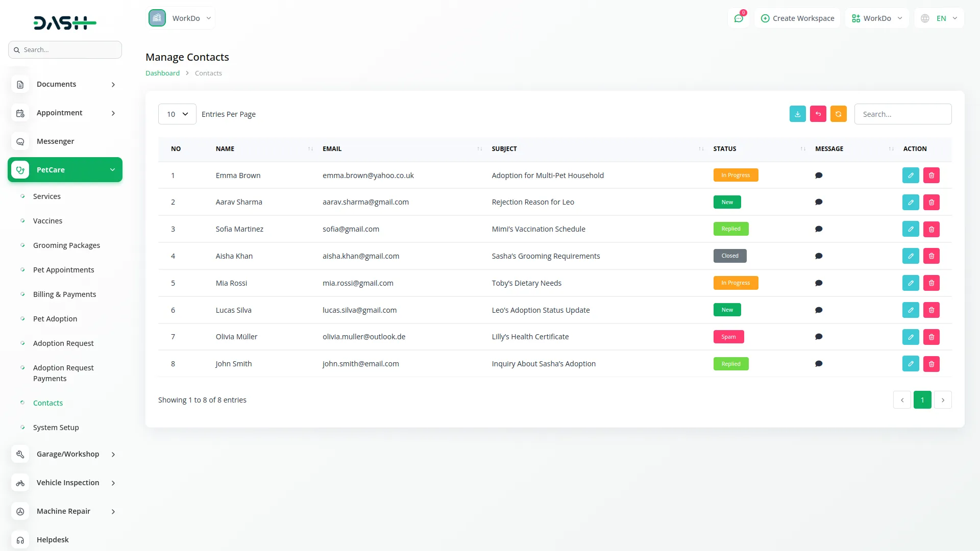The width and height of the screenshot is (980, 551).
Task: Click the pink undo arrow icon button
Action: 818,114
